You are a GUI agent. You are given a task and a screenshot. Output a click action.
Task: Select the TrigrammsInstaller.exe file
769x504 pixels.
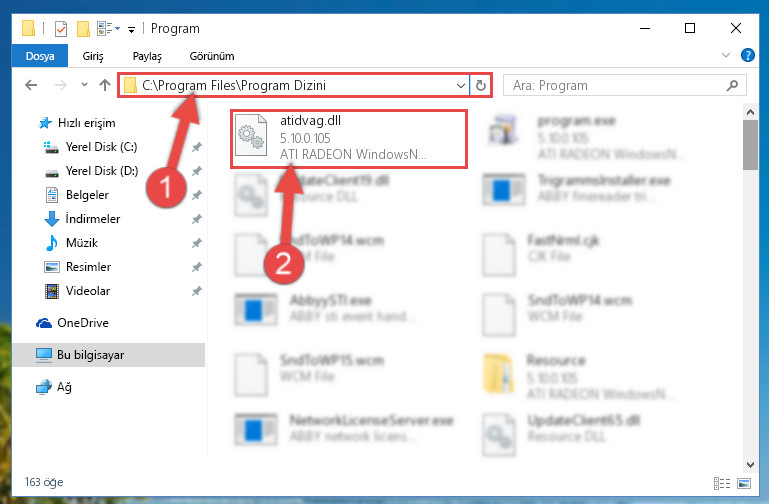[x=579, y=188]
